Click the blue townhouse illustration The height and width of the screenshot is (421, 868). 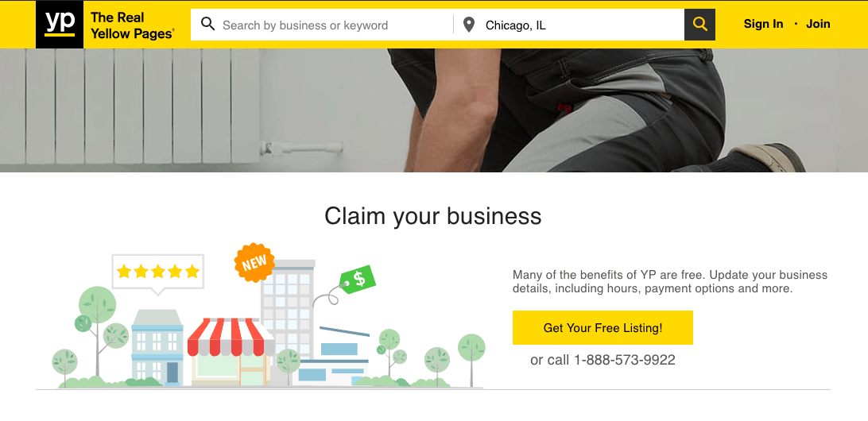click(157, 347)
